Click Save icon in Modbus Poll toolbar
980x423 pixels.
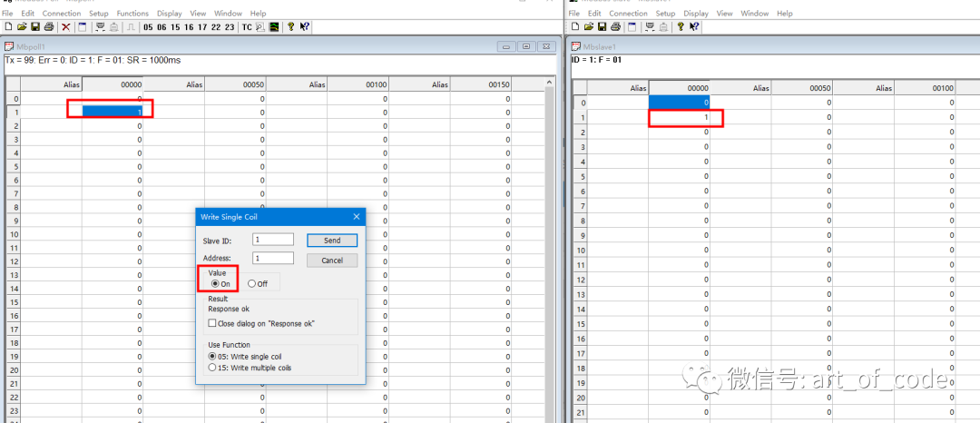[x=35, y=27]
